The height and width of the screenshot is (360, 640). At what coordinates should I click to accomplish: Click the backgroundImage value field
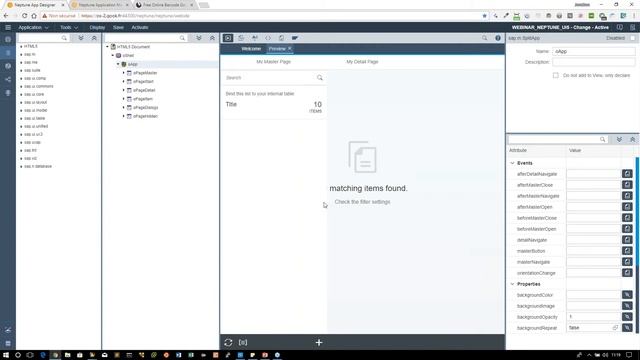tap(593, 306)
